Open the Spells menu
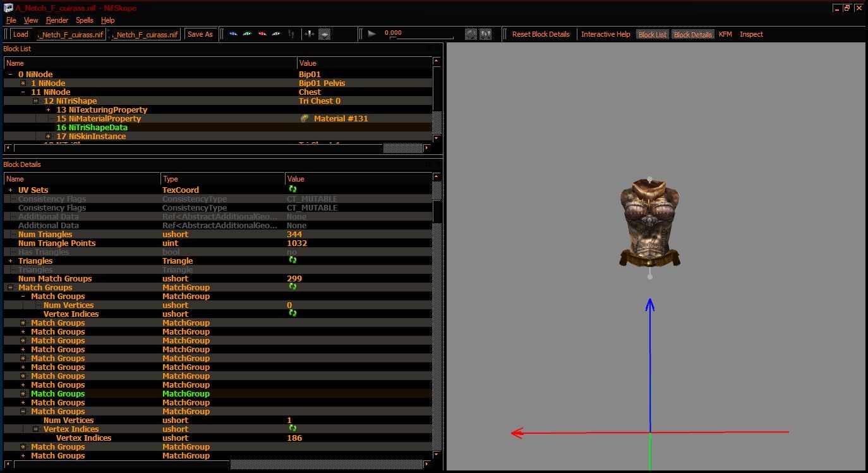The height and width of the screenshot is (473, 868). tap(85, 20)
